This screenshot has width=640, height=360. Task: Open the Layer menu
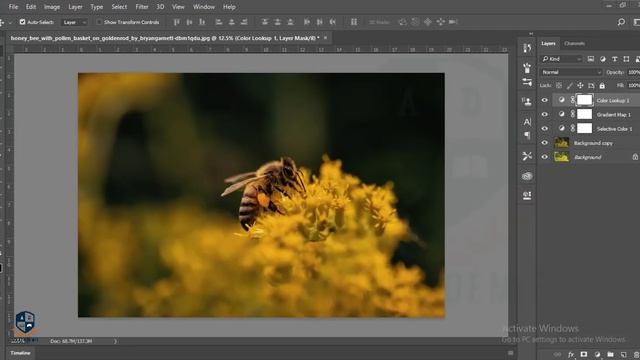pos(75,7)
